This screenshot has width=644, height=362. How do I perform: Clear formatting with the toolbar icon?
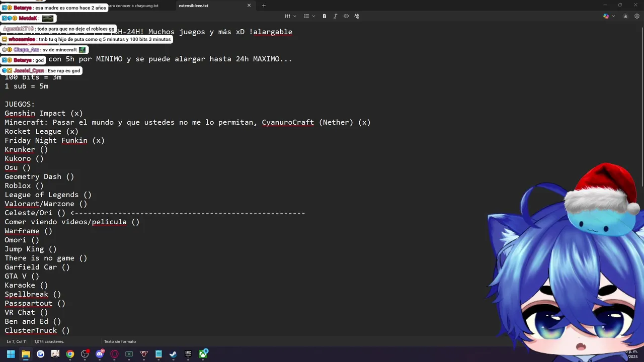357,16
